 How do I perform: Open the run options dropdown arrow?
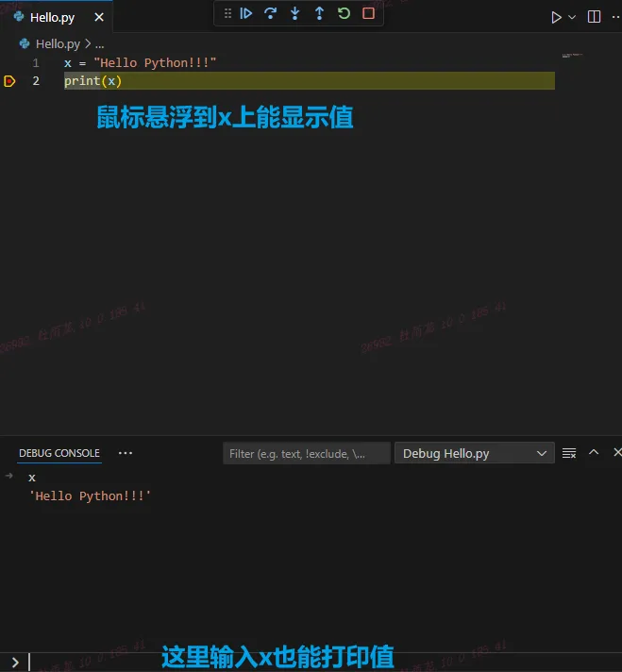point(572,17)
